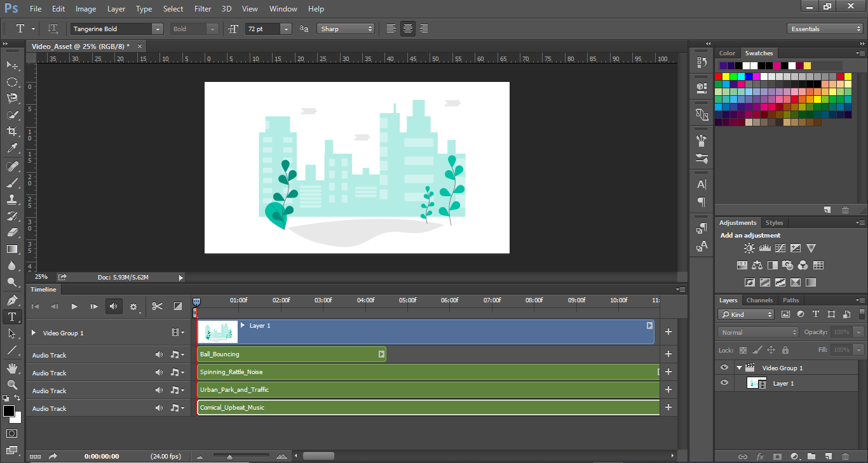Select the Gradient tool
The width and height of the screenshot is (868, 463).
point(11,249)
